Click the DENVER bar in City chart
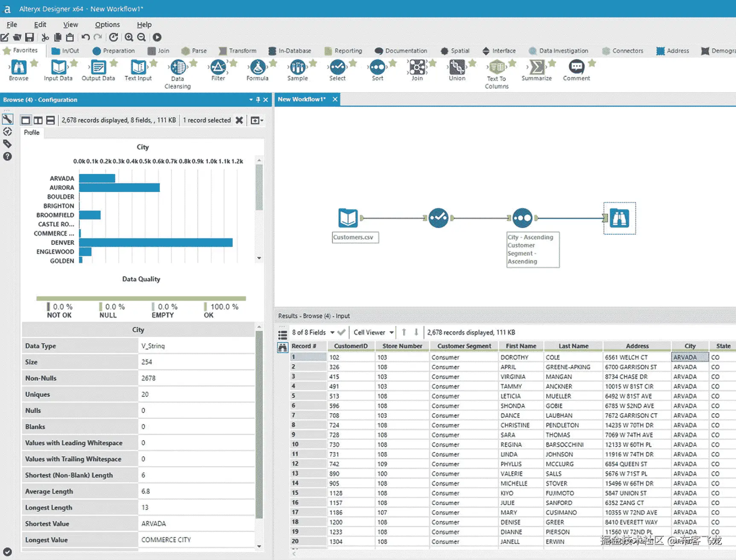The image size is (736, 560). 156,243
